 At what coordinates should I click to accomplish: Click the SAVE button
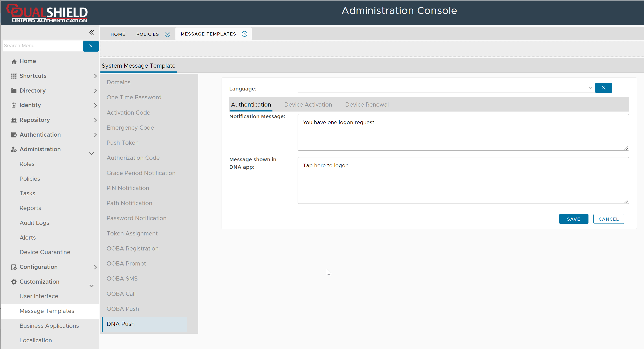[x=573, y=219]
